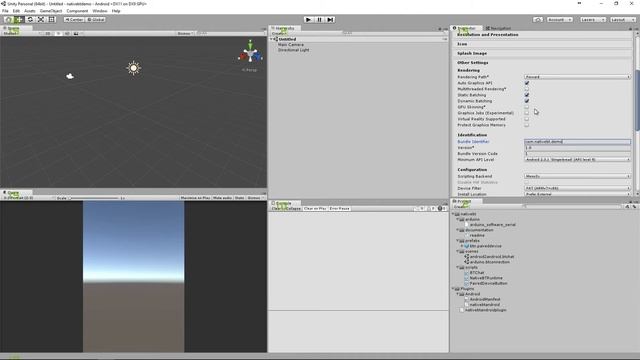
Task: Toggle the Global handle button
Action: point(96,20)
